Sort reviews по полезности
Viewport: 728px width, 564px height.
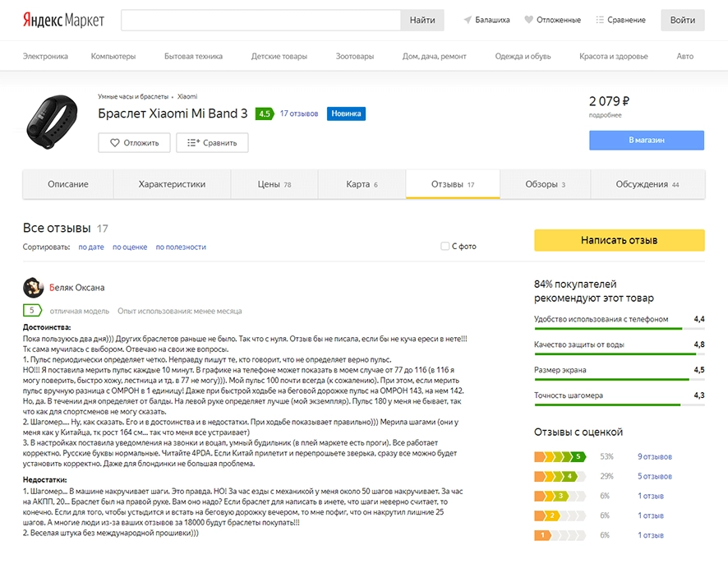[x=181, y=247]
